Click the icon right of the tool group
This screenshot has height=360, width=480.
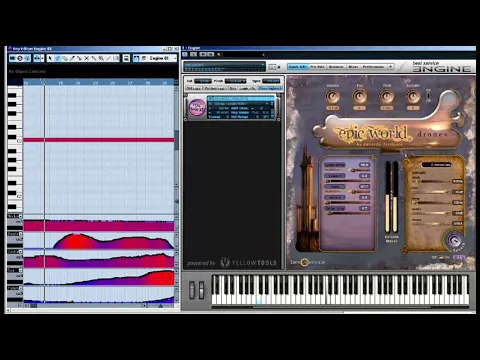[x=126, y=58]
